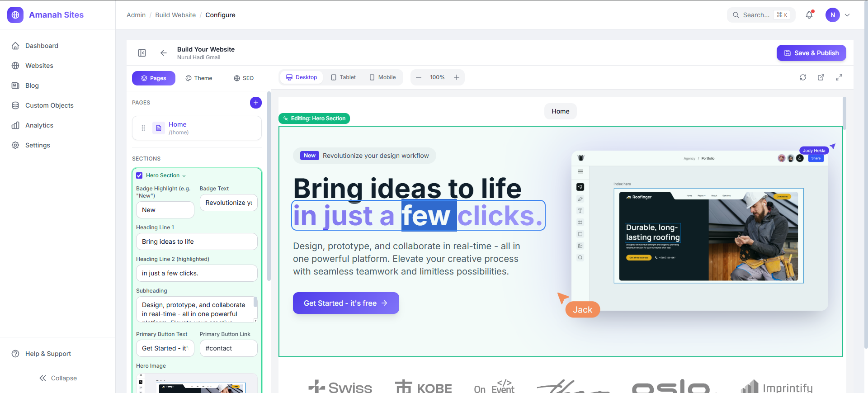Switch preview to Tablet view
This screenshot has height=393, width=868.
344,77
